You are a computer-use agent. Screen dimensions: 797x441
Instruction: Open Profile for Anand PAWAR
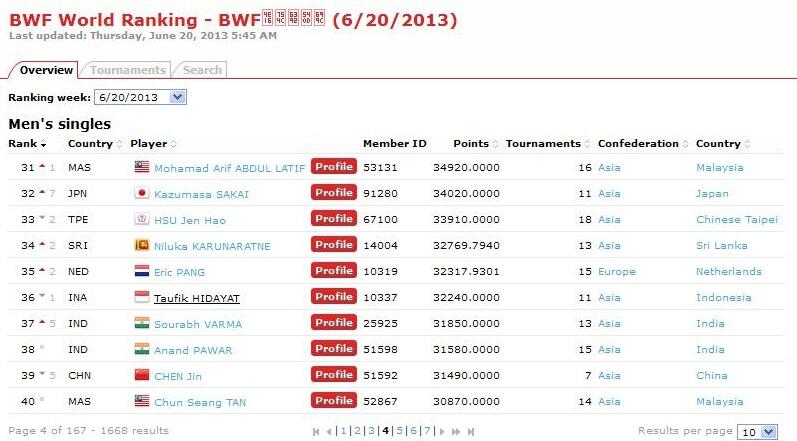(334, 349)
